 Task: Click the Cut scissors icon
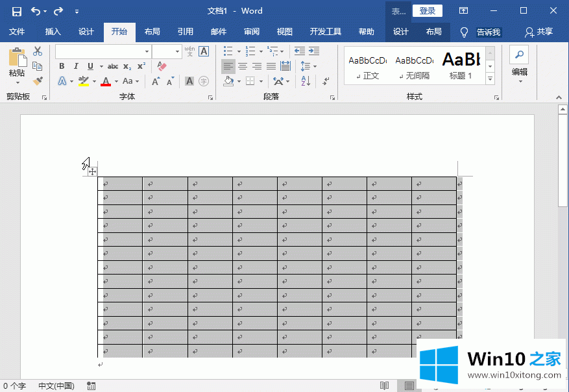tap(38, 51)
